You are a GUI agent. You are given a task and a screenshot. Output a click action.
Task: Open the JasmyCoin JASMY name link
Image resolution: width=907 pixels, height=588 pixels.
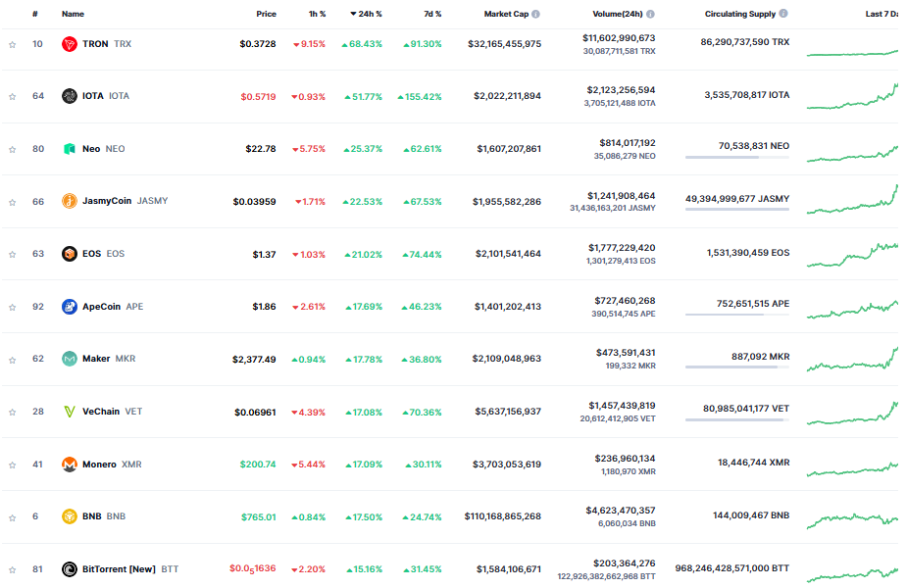pyautogui.click(x=125, y=201)
